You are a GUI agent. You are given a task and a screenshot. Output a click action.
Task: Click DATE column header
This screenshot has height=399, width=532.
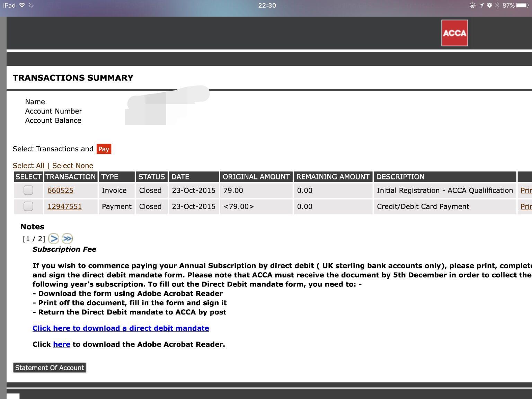click(194, 177)
